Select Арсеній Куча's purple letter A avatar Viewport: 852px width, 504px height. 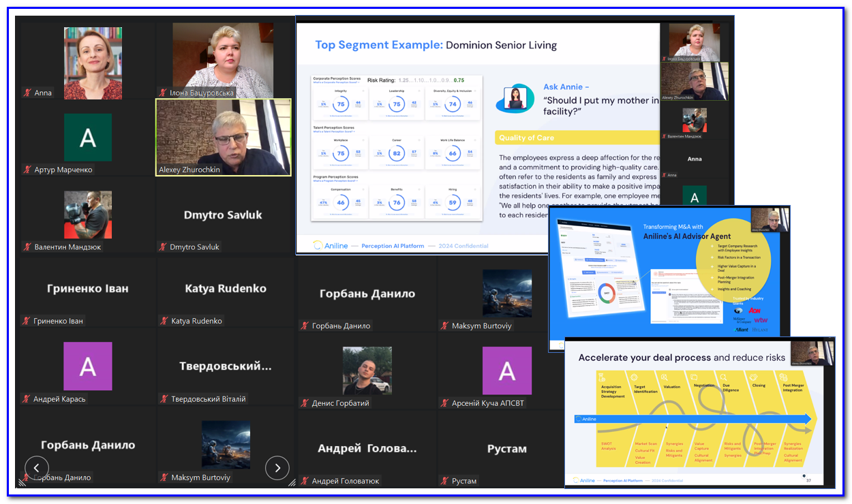click(507, 371)
